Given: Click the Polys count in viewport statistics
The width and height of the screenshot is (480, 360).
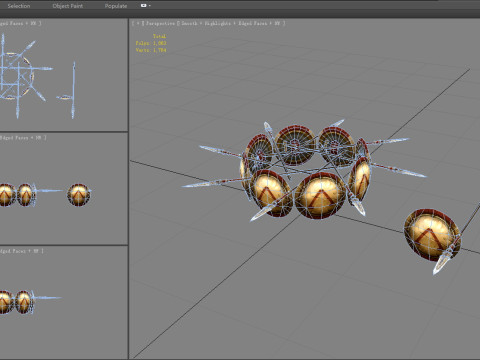Looking at the screenshot, I should point(151,43).
